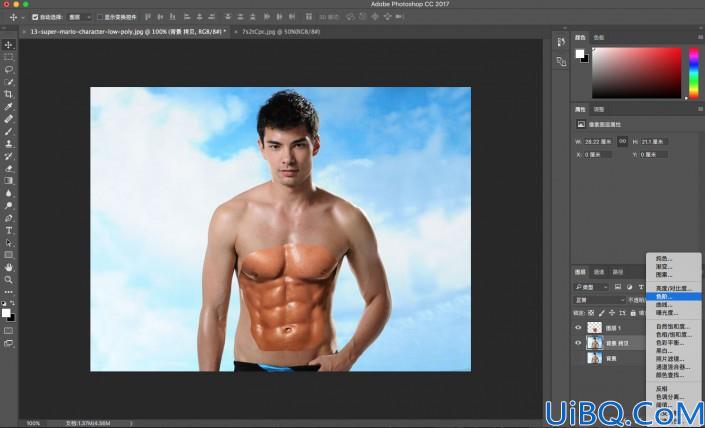The height and width of the screenshot is (428, 705).
Task: Select the Dodge tool
Action: (x=8, y=205)
